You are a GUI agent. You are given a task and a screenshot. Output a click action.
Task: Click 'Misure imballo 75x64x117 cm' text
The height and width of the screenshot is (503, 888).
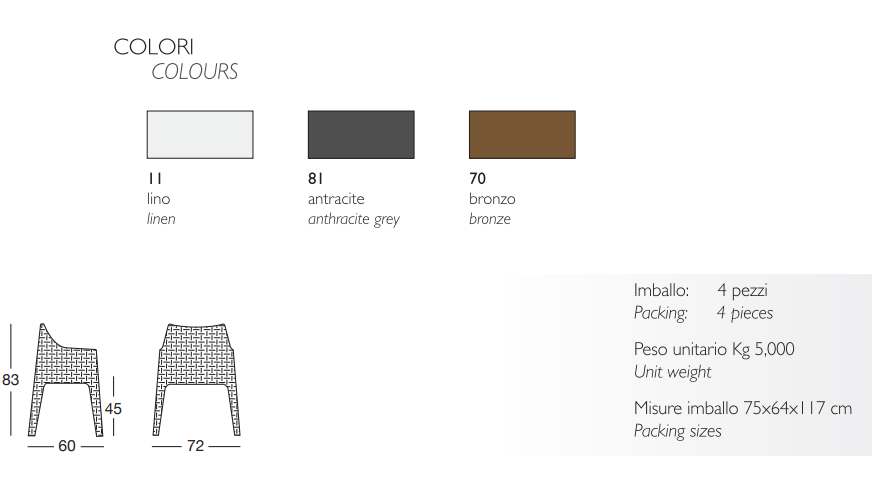click(x=743, y=408)
